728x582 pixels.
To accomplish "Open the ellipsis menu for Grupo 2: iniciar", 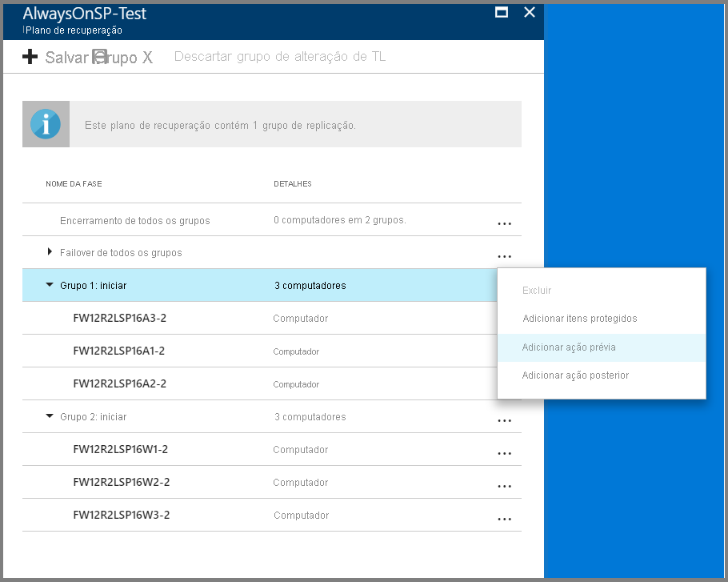I will coord(504,419).
